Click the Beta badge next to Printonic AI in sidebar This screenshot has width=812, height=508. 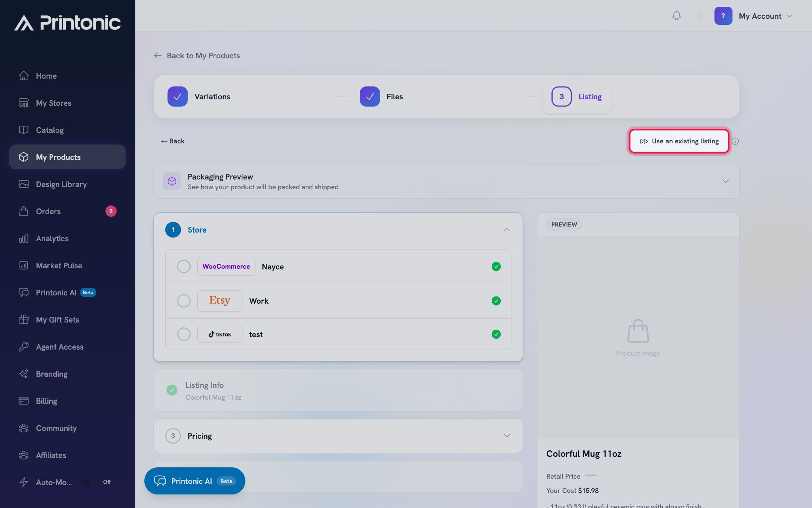tap(88, 292)
